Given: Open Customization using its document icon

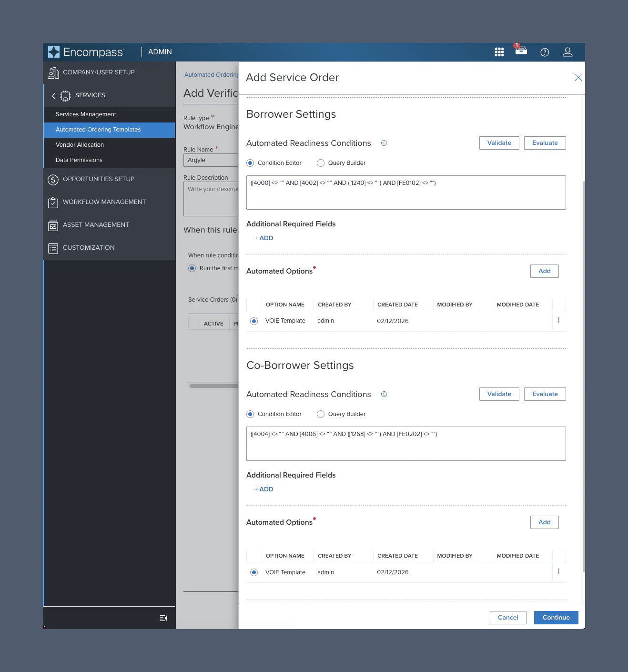Looking at the screenshot, I should pos(53,247).
